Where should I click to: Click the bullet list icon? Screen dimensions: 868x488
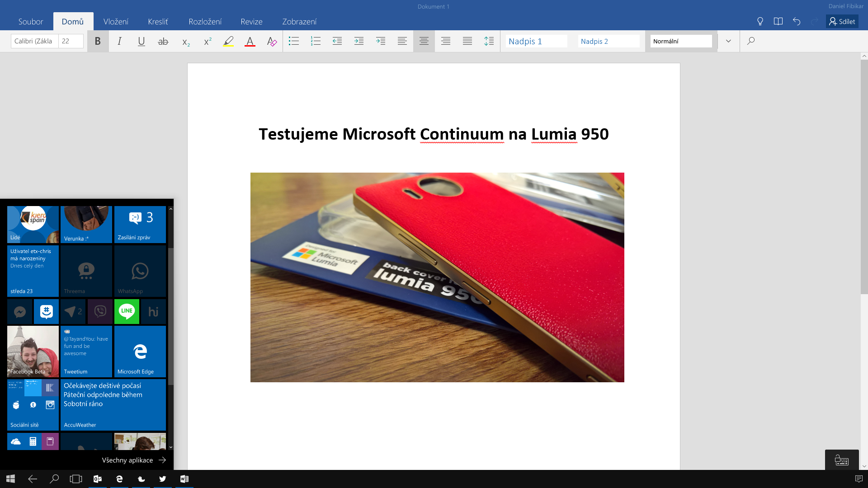pyautogui.click(x=294, y=41)
